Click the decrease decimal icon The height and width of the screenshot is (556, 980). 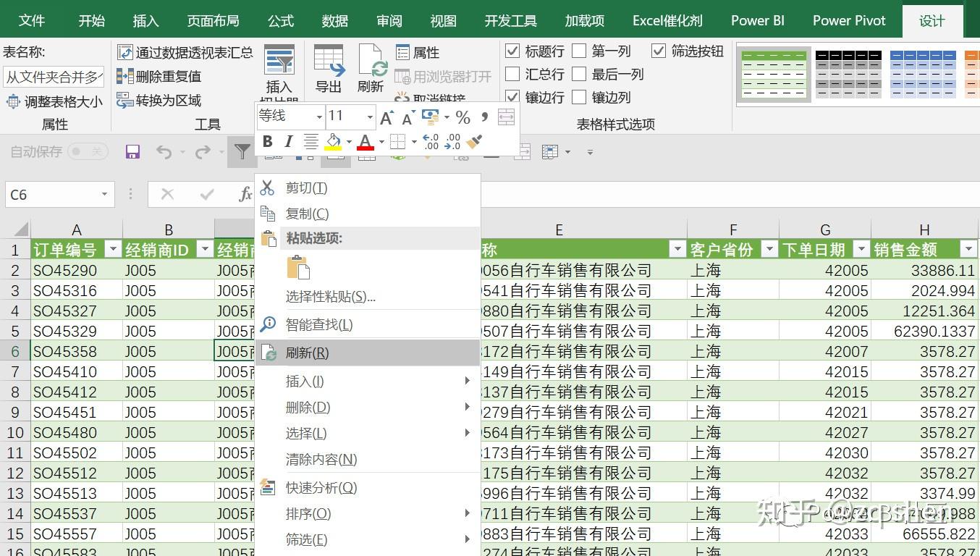click(453, 142)
